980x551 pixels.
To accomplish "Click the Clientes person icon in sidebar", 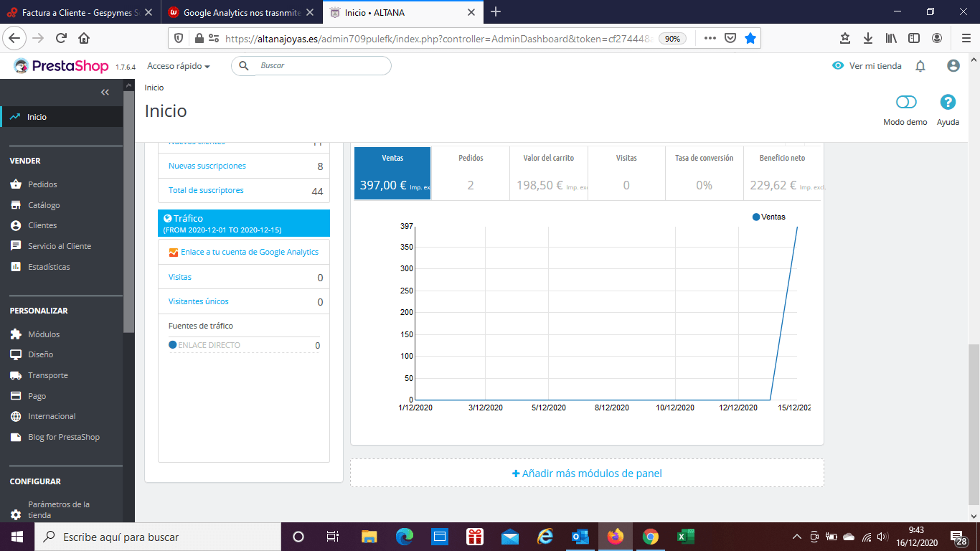I will tap(16, 225).
